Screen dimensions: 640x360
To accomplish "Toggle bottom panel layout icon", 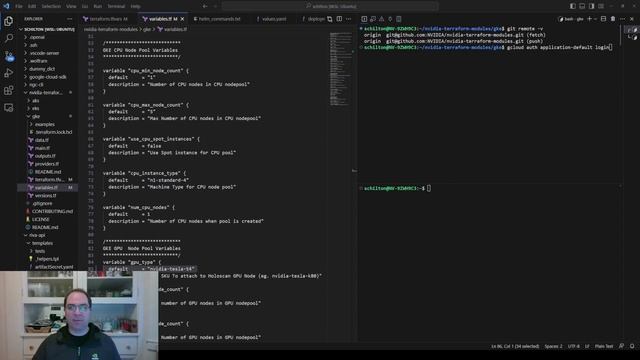I will click(582, 6).
